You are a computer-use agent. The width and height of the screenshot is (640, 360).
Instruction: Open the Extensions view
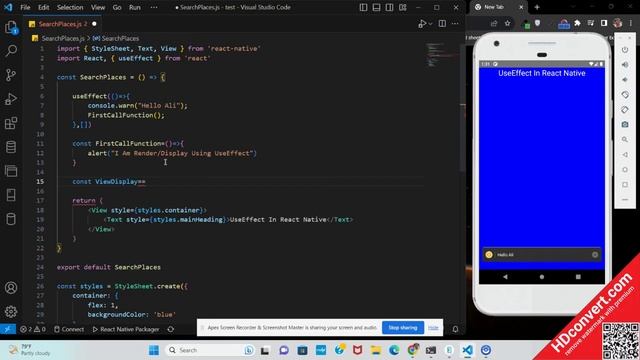[x=11, y=123]
